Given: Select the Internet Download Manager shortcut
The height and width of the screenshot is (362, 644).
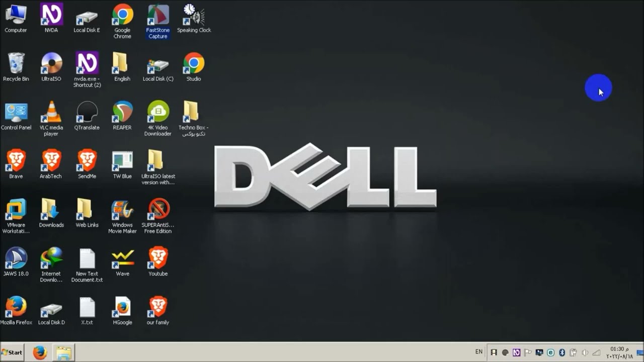Looking at the screenshot, I should click(51, 265).
